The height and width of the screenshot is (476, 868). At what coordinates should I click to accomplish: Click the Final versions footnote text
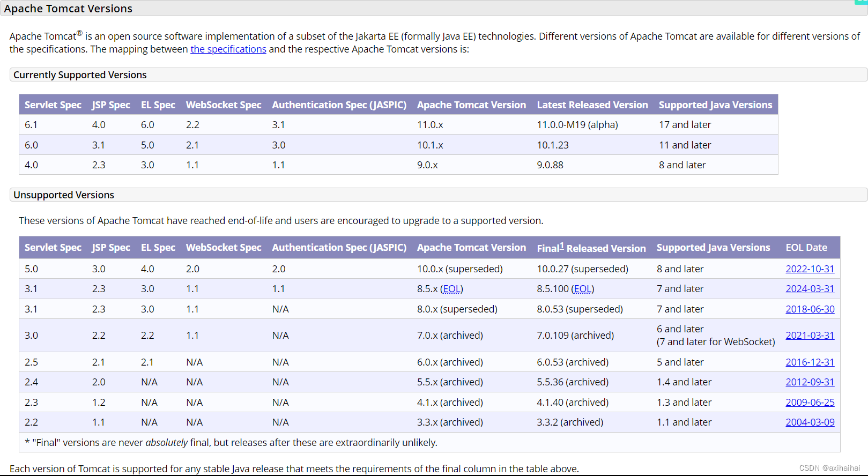(x=231, y=443)
